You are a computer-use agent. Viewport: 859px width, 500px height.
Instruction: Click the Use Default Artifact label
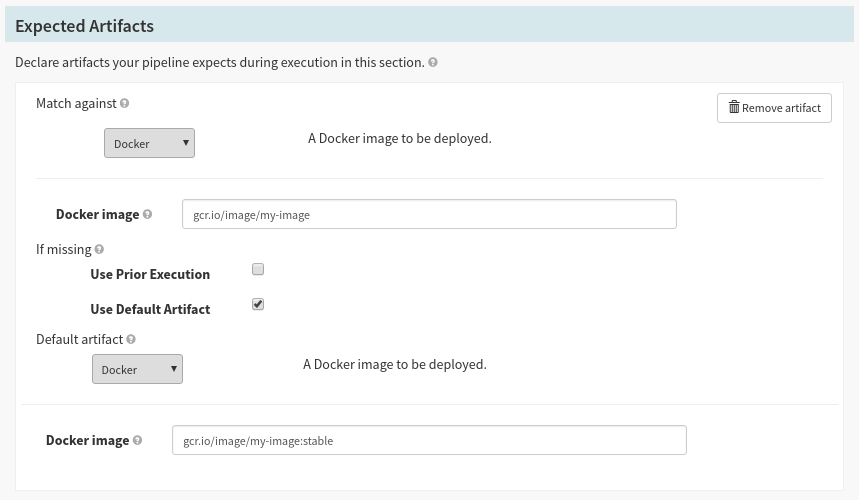point(150,309)
